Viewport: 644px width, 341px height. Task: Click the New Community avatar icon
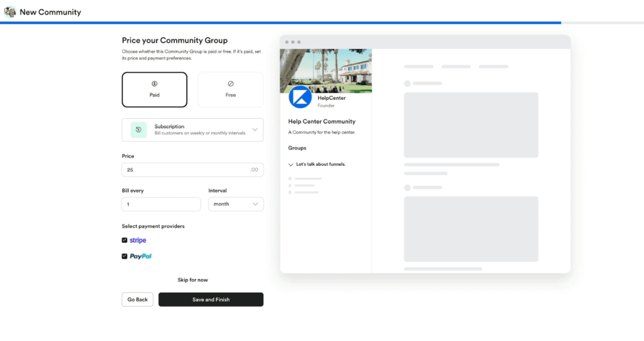click(10, 12)
